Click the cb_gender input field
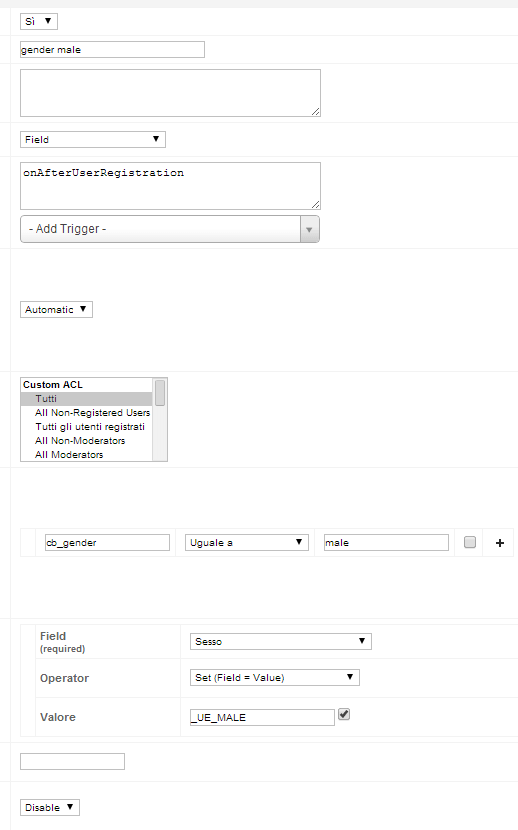518x830 pixels. pos(107,543)
